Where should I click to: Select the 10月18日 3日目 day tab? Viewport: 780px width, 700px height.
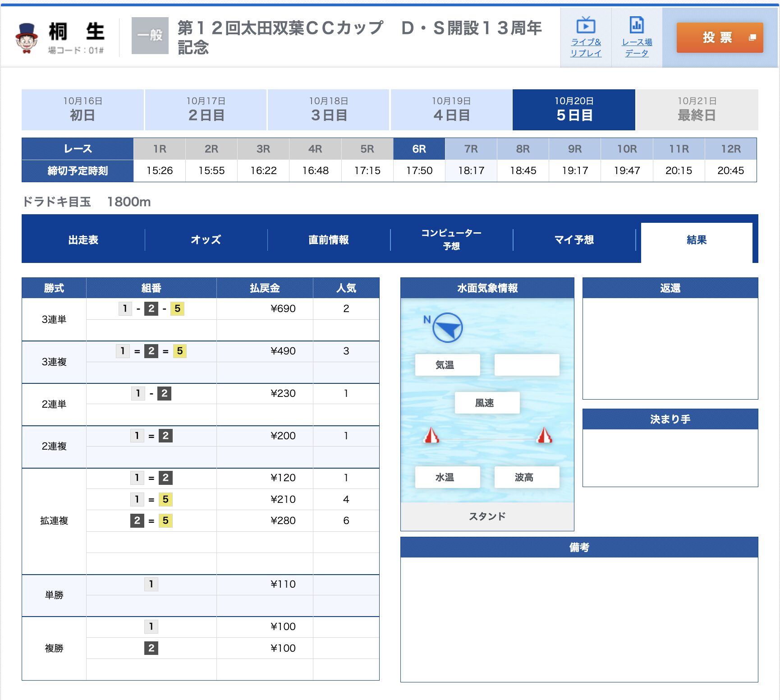pos(328,110)
